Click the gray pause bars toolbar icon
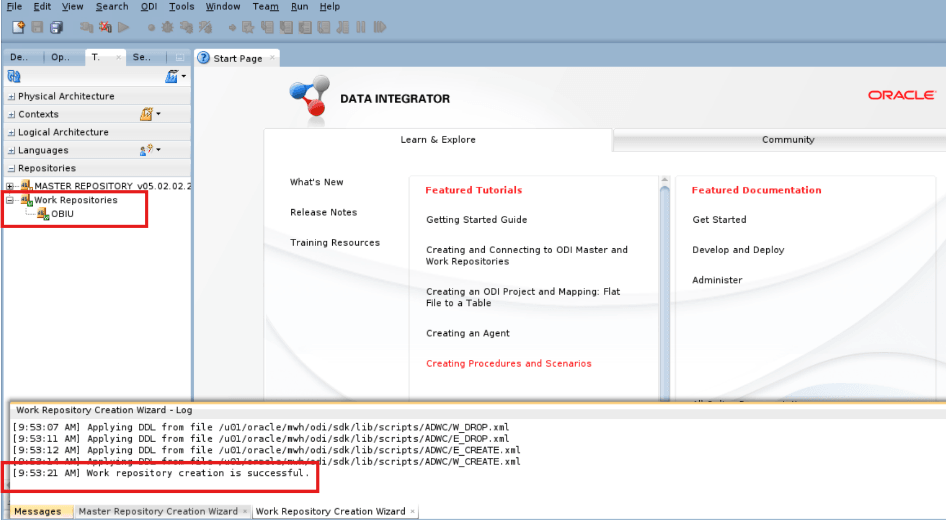 click(361, 27)
